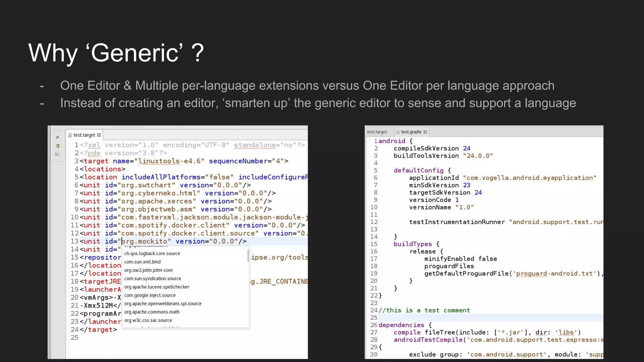Click "org.objectweb.asm" on line 9

coord(157,209)
